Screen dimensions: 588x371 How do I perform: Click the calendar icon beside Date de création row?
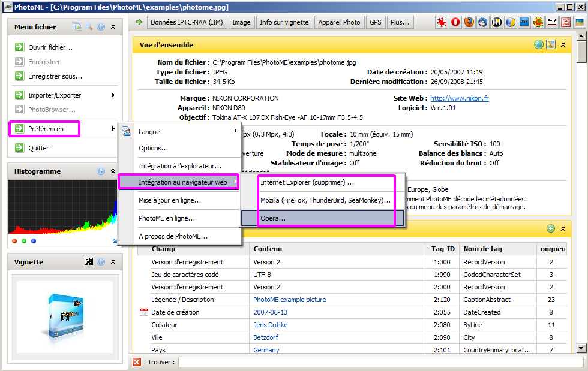pyautogui.click(x=143, y=312)
